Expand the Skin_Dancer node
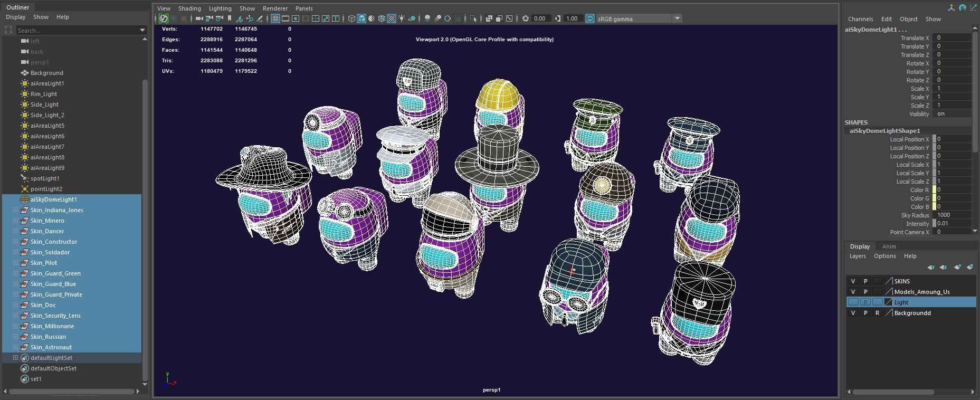 tap(15, 231)
